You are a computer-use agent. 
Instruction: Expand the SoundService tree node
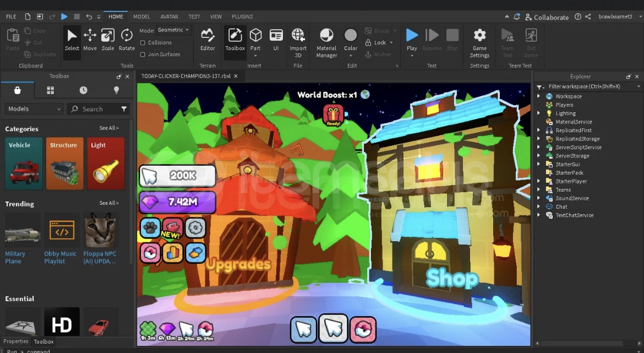[539, 198]
